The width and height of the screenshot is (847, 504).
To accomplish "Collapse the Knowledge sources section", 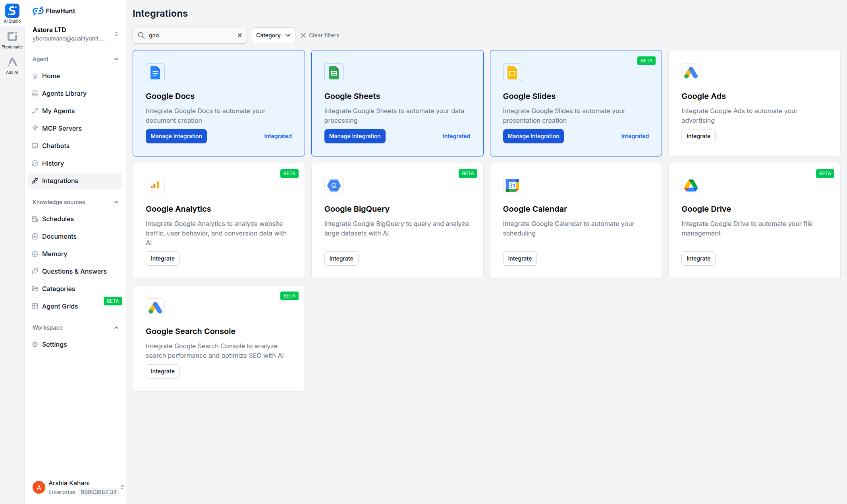I will point(116,202).
